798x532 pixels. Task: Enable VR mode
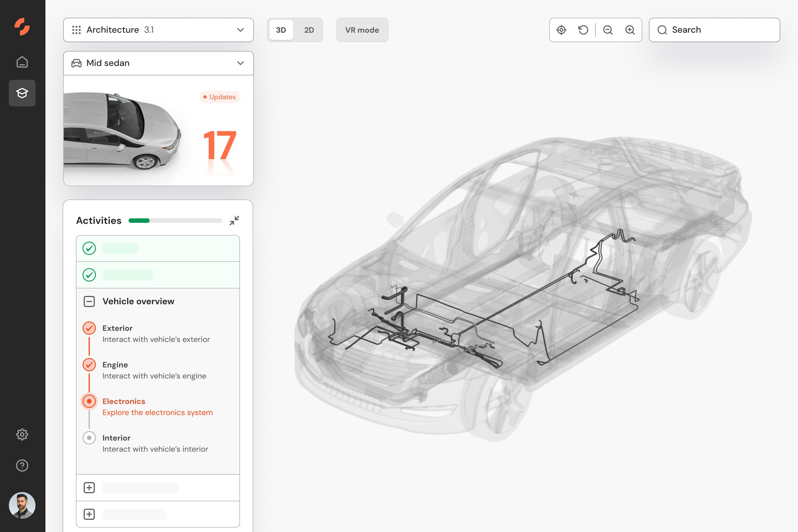coord(362,30)
